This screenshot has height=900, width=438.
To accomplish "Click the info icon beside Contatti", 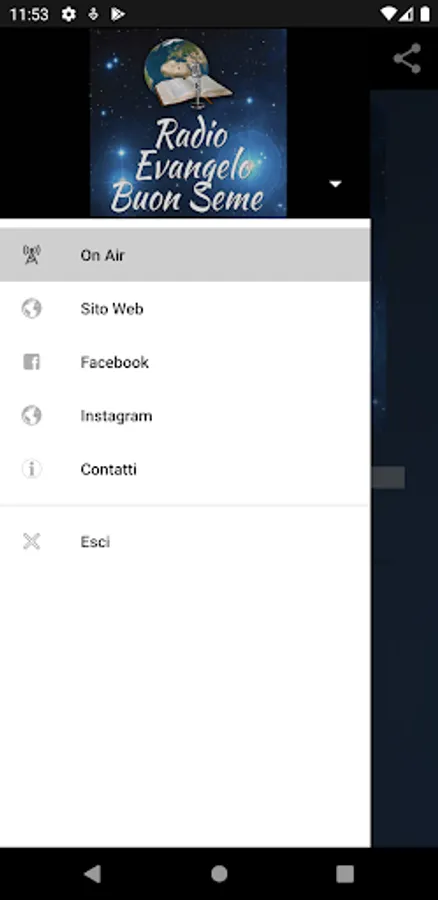I will coord(32,469).
